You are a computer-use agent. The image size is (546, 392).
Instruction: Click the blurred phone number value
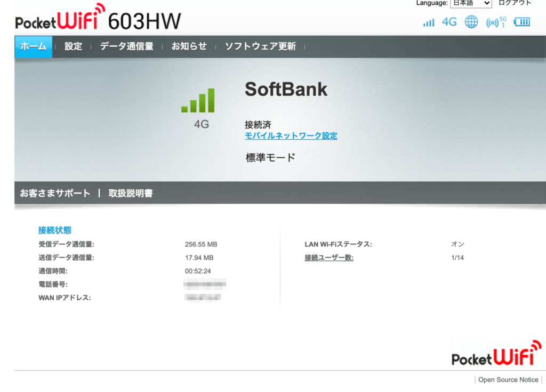(205, 284)
